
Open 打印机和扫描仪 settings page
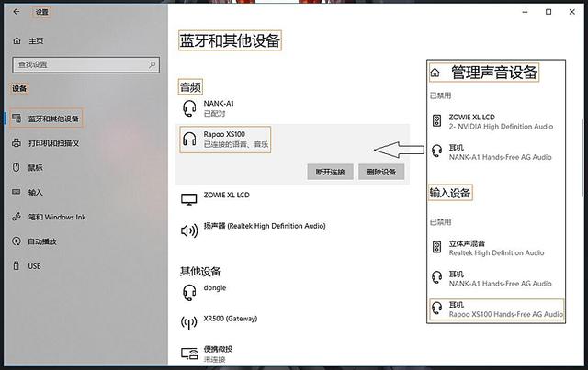click(53, 143)
